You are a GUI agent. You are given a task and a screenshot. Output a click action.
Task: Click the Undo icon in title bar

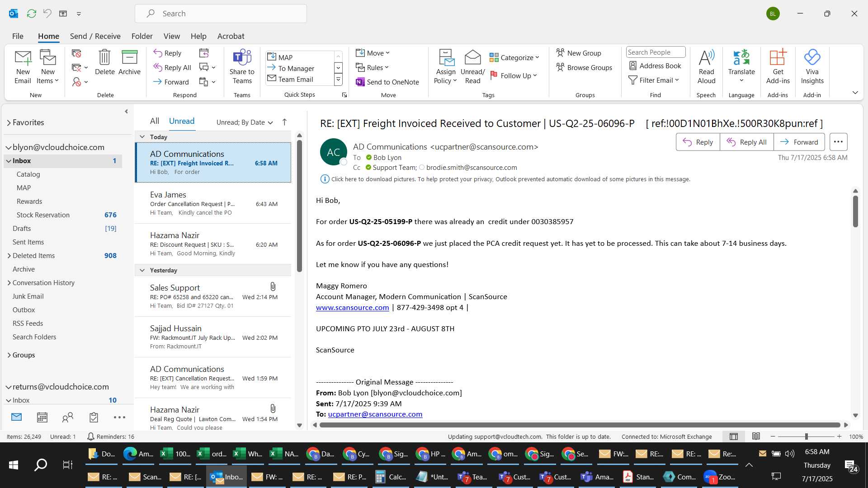[x=47, y=14]
